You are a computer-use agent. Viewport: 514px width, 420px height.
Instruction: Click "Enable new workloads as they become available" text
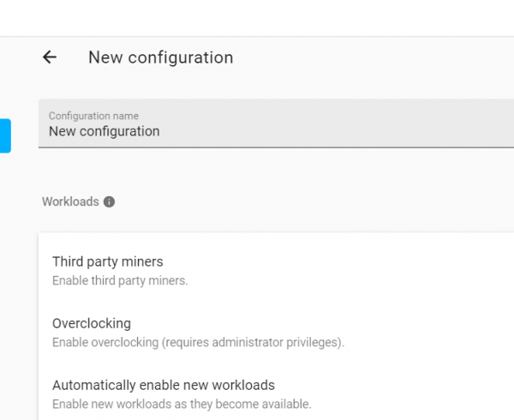tap(182, 404)
